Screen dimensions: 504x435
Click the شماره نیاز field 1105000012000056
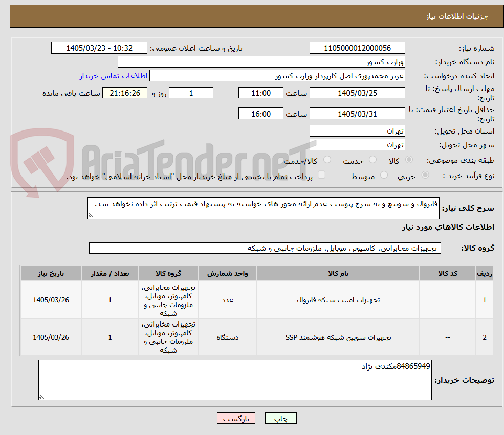[x=357, y=48]
